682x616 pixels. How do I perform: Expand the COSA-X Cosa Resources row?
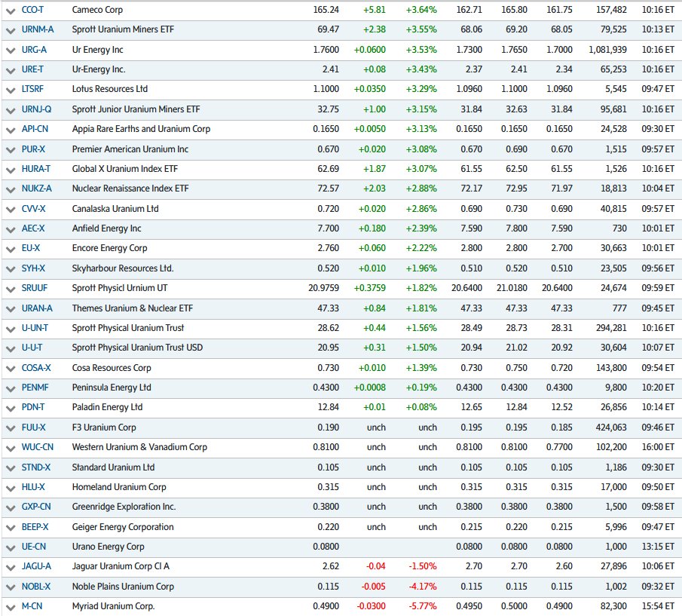point(10,368)
